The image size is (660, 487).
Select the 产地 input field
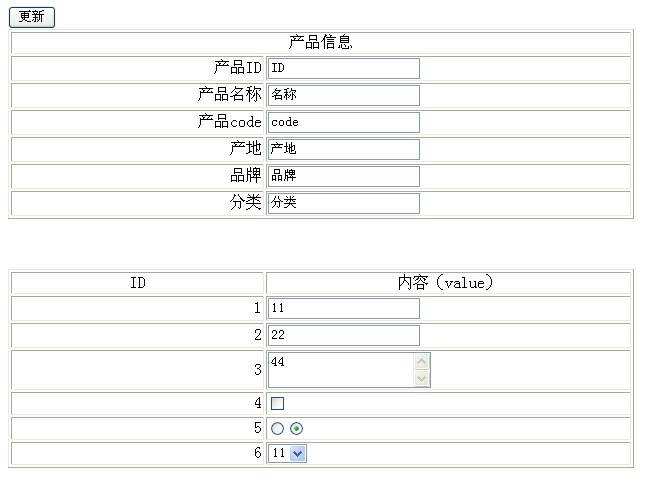click(343, 149)
